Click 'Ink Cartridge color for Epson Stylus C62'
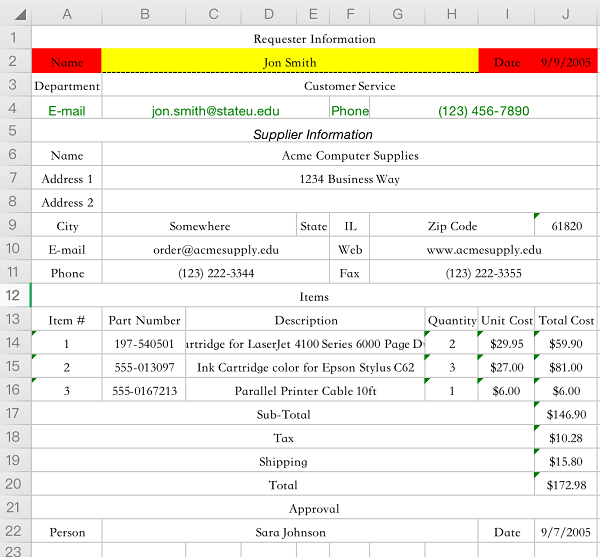Screen dimensions: 600x557 pos(305,367)
